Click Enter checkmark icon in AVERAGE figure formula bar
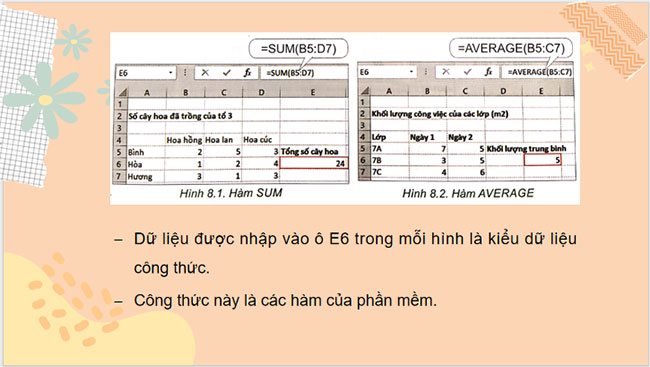Viewport: 650px width, 367px height. tap(467, 72)
